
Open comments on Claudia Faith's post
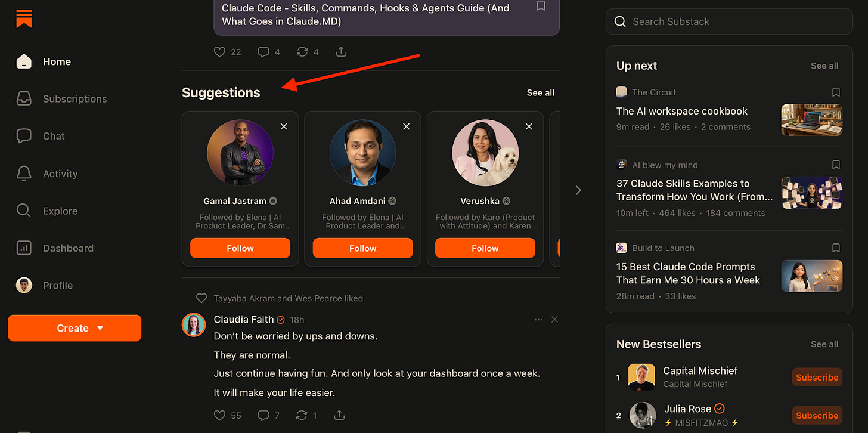click(263, 415)
